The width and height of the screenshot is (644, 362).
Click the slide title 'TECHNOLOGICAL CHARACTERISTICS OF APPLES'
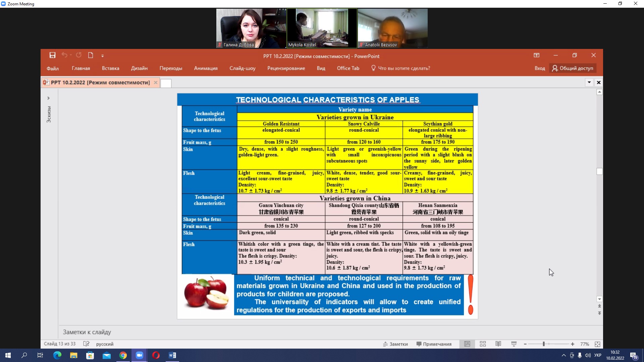[x=327, y=100]
